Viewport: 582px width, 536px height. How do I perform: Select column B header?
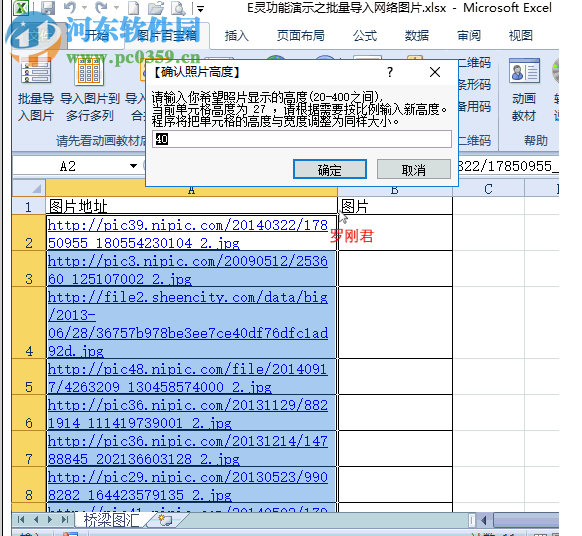pyautogui.click(x=395, y=191)
